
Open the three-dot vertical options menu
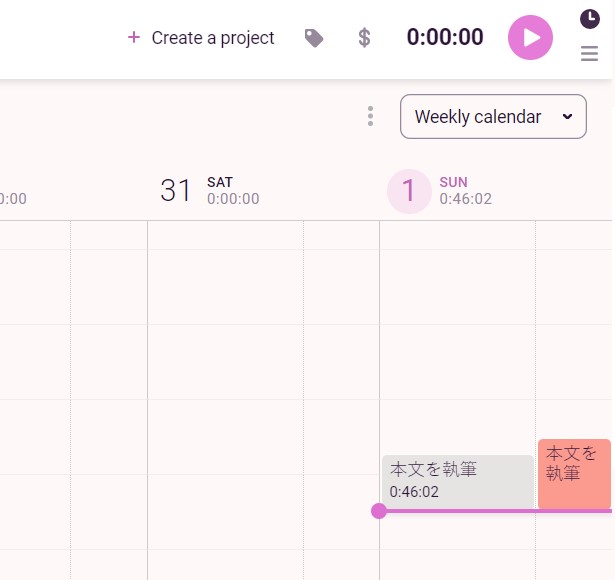370,116
